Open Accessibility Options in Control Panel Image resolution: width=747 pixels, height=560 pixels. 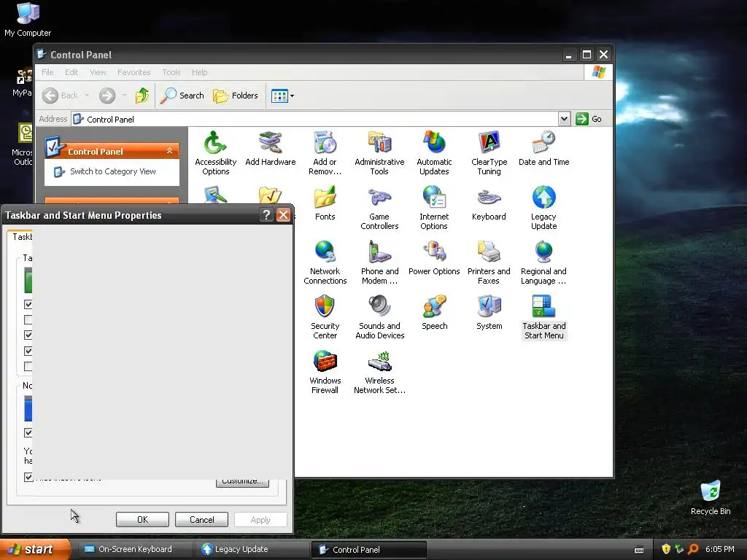[x=215, y=153]
